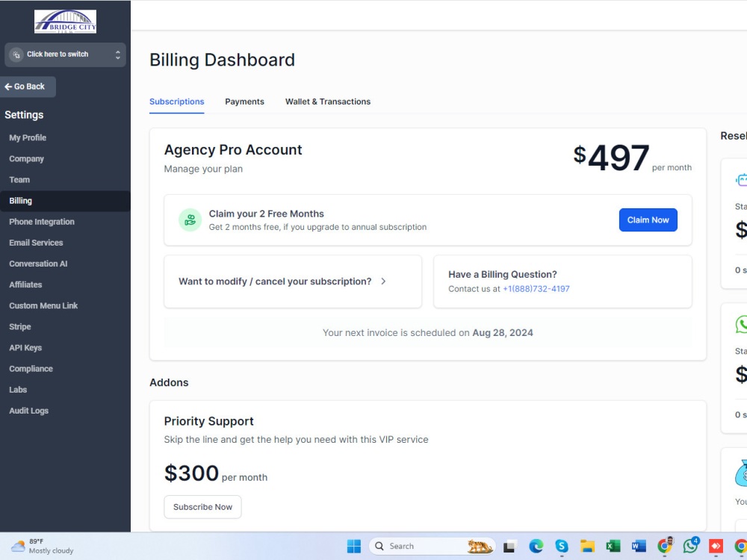747x560 pixels.
Task: Open Chrome with profile picture in taskbar
Action: click(x=665, y=547)
